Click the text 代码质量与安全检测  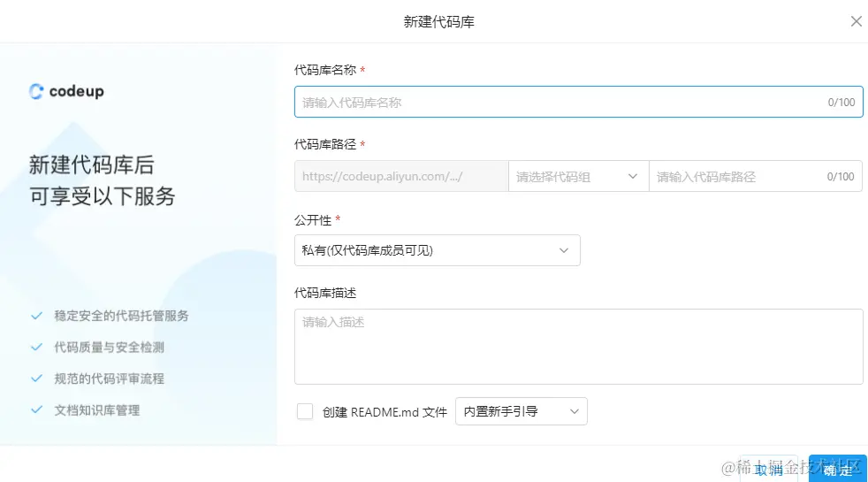coord(109,348)
